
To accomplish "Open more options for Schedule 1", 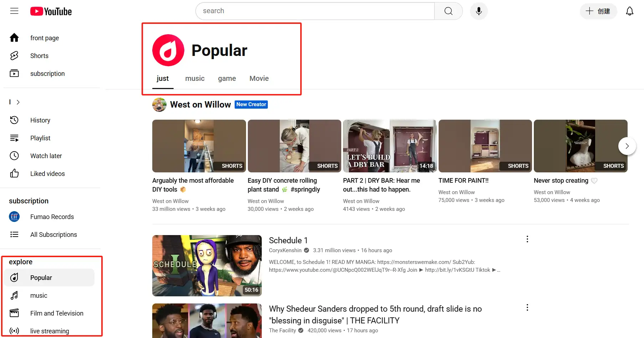I will [x=527, y=239].
